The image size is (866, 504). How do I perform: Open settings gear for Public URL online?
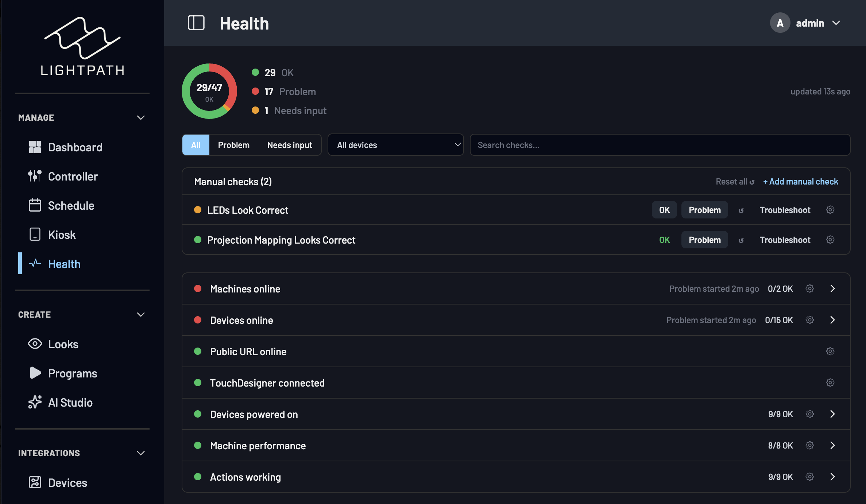click(830, 351)
